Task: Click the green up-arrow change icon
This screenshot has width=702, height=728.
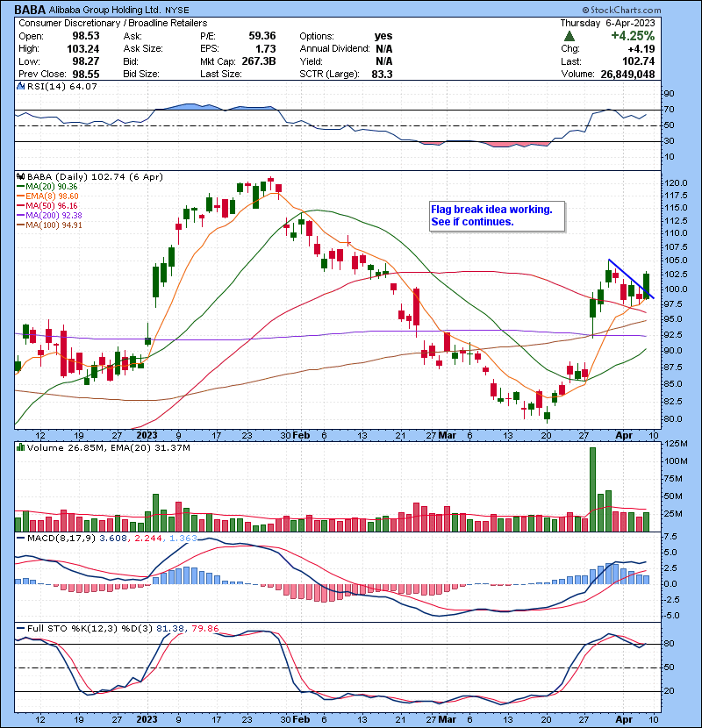Action: pyautogui.click(x=569, y=36)
